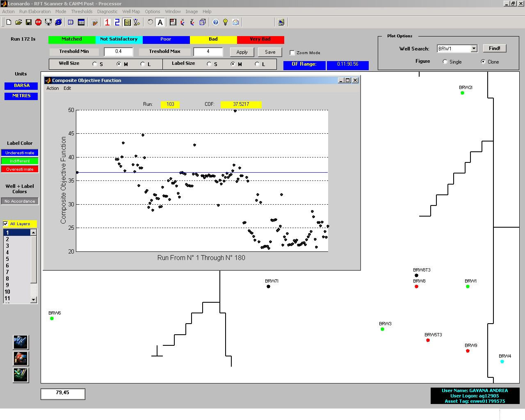The height and width of the screenshot is (420, 525).
Task: Open the Edit menu in Composite Objective Function window
Action: pos(67,88)
